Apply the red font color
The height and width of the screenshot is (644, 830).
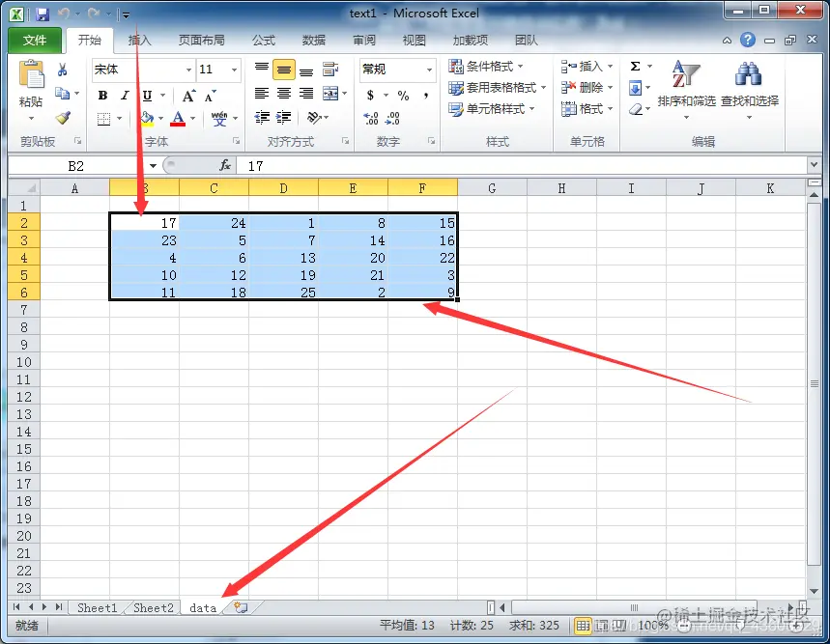pyautogui.click(x=178, y=119)
